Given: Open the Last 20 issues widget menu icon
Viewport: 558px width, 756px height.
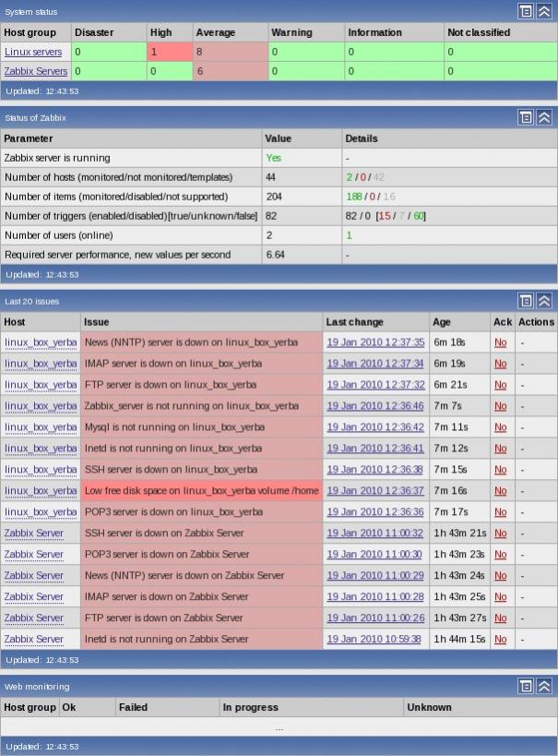Looking at the screenshot, I should pos(526,301).
